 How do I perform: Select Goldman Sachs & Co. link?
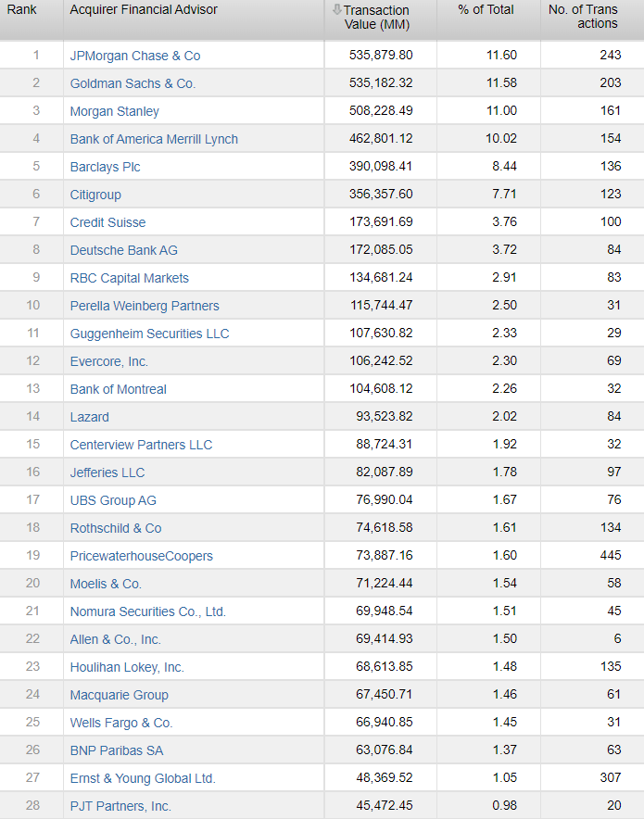(x=131, y=83)
